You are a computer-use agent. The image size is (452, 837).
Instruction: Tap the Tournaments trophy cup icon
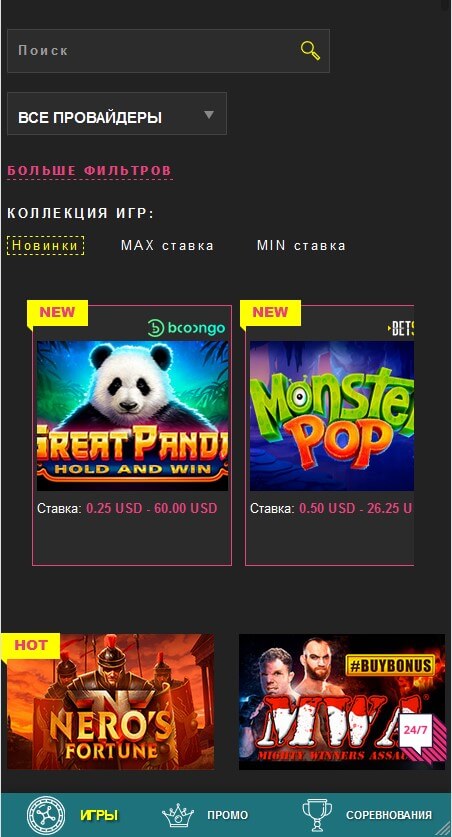(x=317, y=815)
